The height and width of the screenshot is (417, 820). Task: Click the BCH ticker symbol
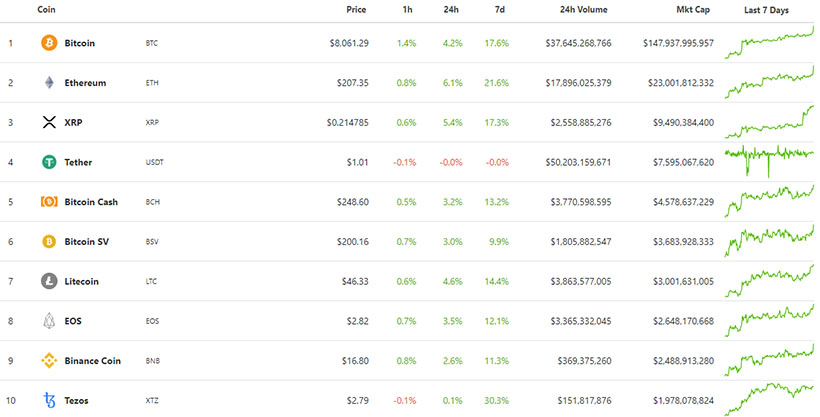pyautogui.click(x=153, y=202)
